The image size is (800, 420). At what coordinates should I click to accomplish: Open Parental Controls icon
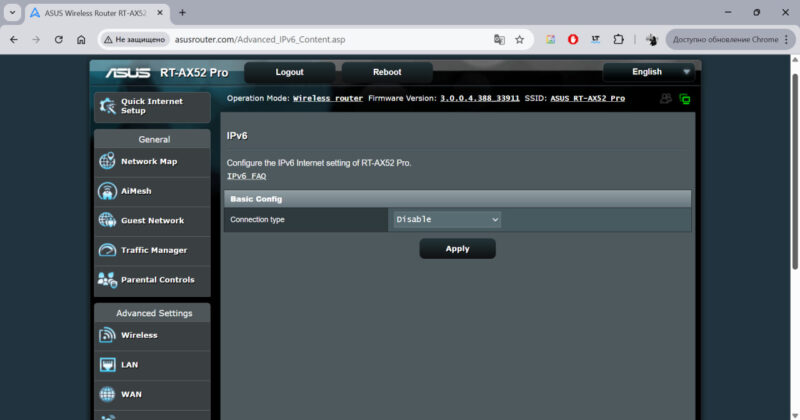click(107, 280)
